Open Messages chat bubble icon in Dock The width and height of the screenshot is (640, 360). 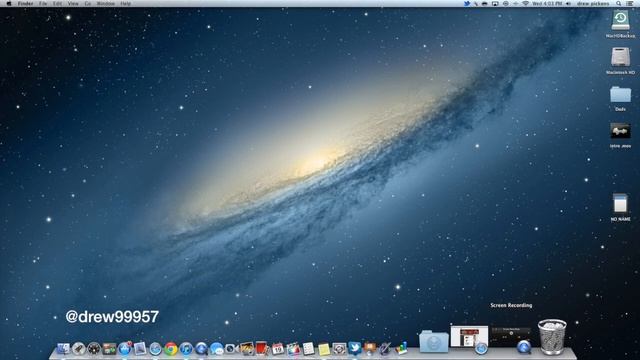[216, 349]
